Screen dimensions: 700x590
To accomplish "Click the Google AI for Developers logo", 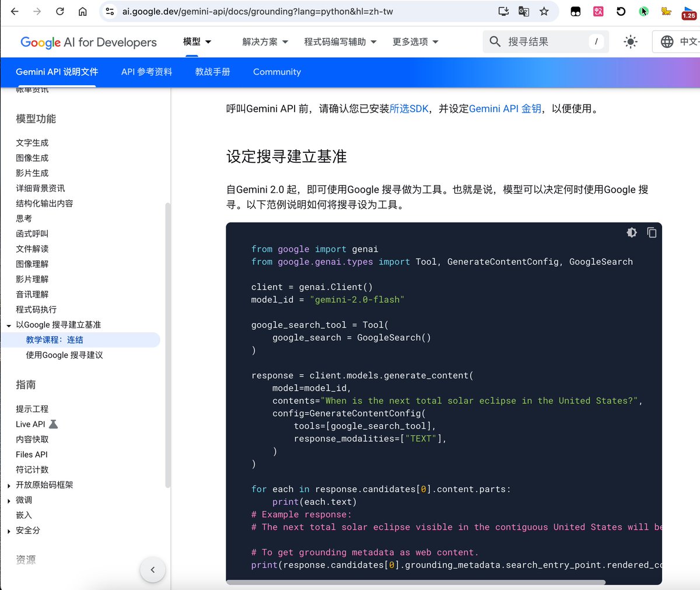I will pos(89,42).
